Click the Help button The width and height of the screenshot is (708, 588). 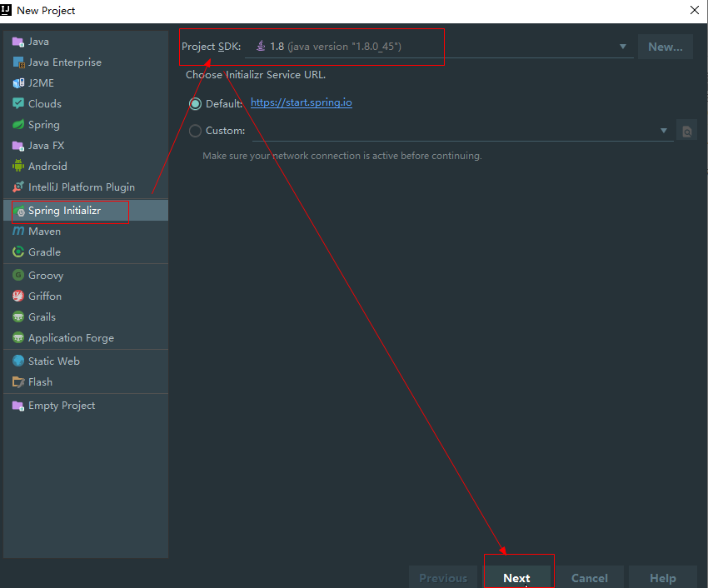pyautogui.click(x=662, y=578)
